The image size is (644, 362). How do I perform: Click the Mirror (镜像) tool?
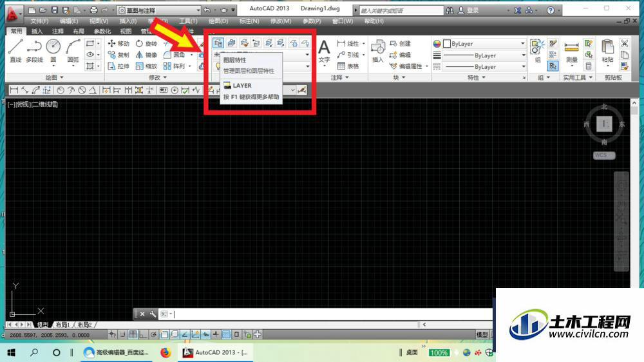(x=146, y=55)
